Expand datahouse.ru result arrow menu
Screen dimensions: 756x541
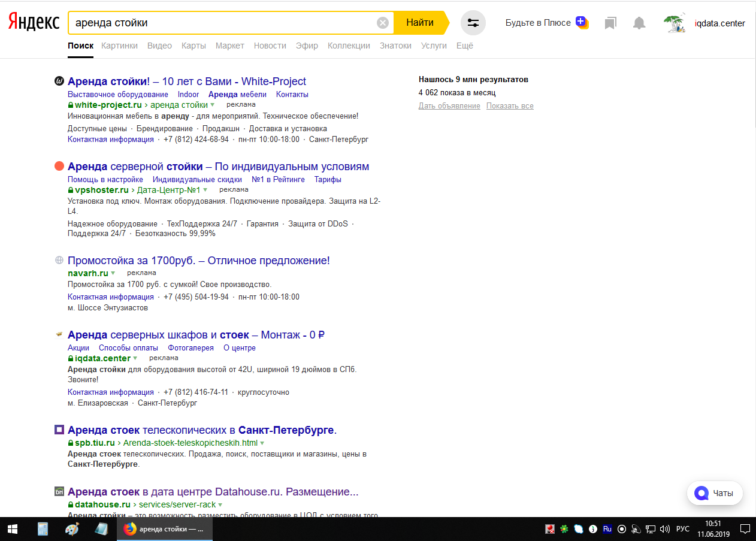coord(220,505)
